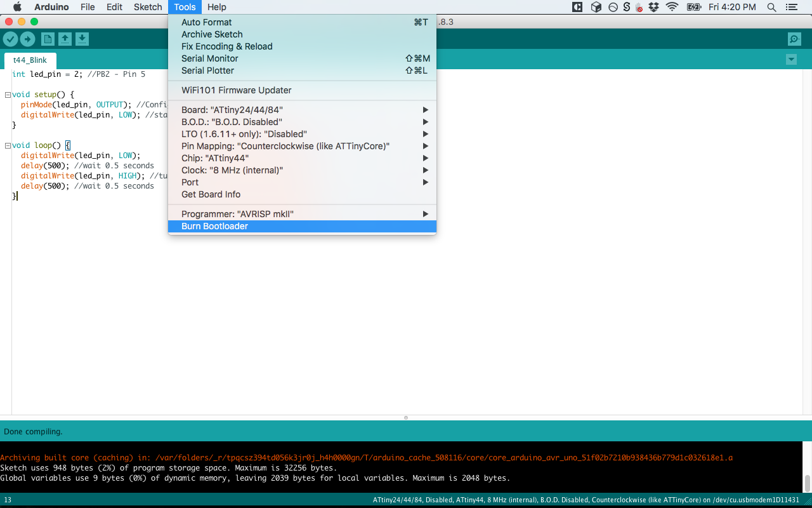812x508 pixels.
Task: Expand the Programmer "AVRISP mkII" submenu
Action: (302, 214)
